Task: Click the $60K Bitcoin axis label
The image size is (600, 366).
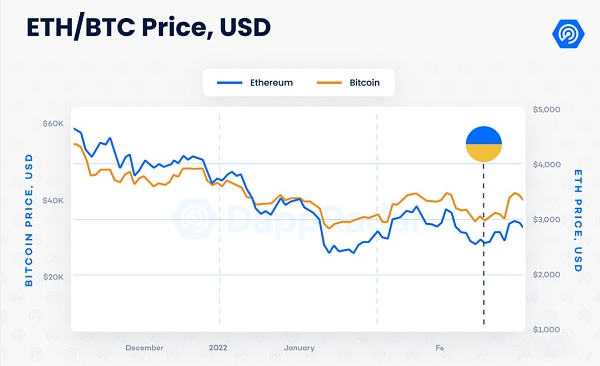Action: tap(53, 124)
